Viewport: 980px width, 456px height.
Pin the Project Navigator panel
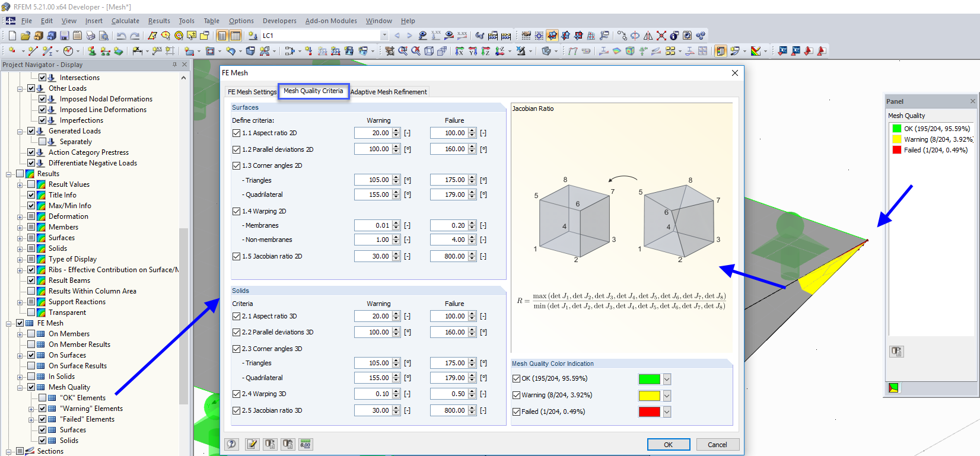174,65
